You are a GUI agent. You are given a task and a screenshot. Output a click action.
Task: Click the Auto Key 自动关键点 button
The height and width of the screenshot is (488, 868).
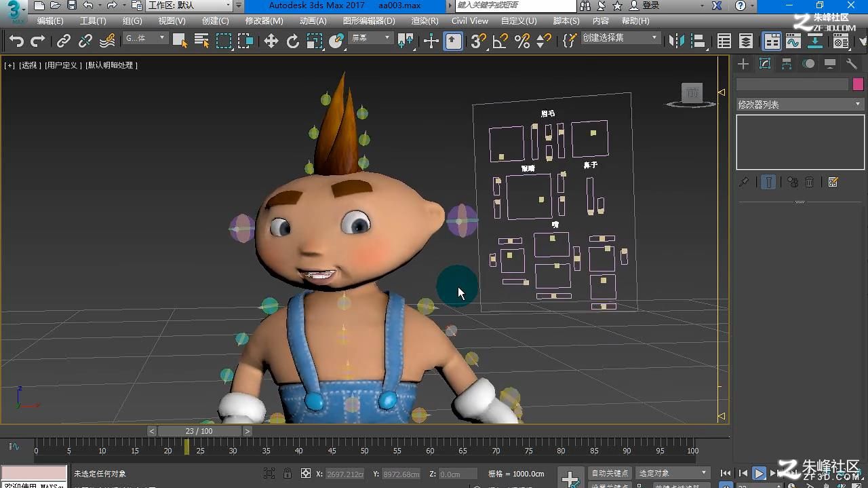pos(610,473)
